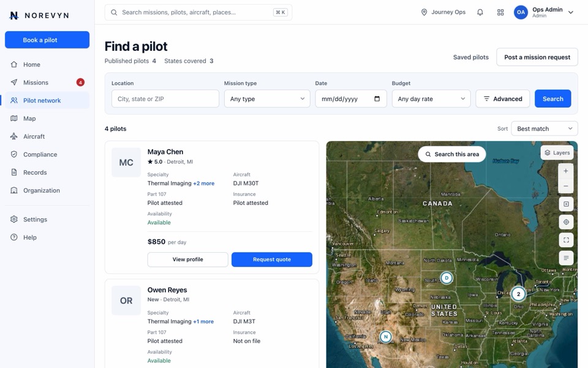Open Organization in sidebar

pos(47,191)
